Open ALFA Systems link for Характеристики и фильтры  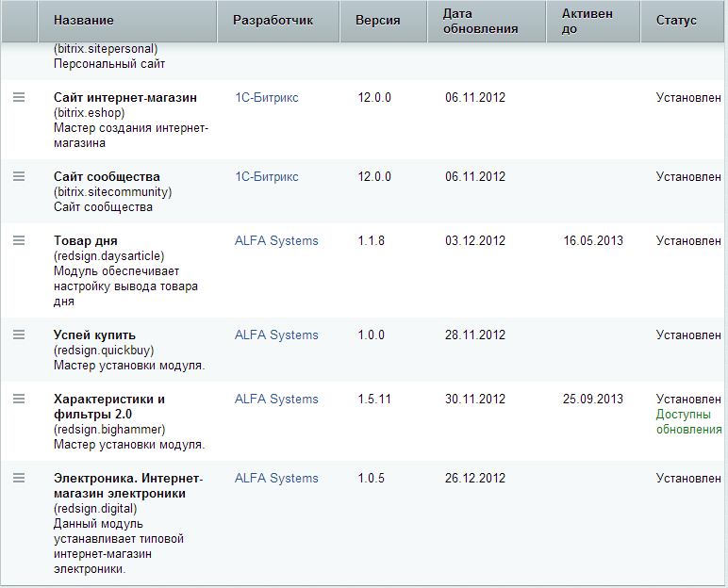[276, 400]
